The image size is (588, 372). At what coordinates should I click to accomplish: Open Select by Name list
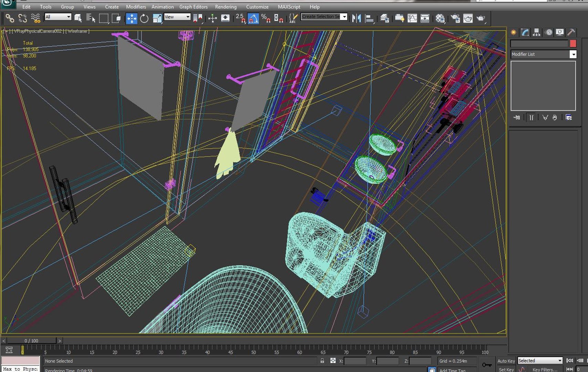91,18
